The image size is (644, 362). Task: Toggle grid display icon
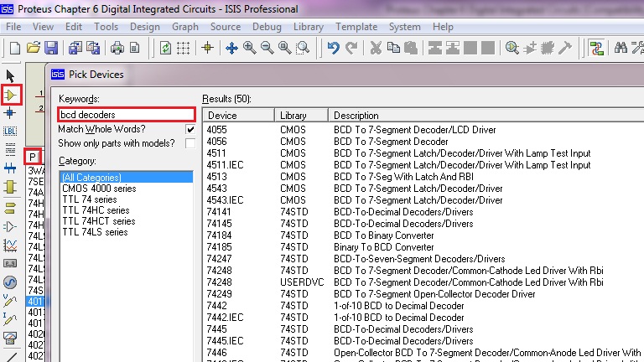click(184, 48)
